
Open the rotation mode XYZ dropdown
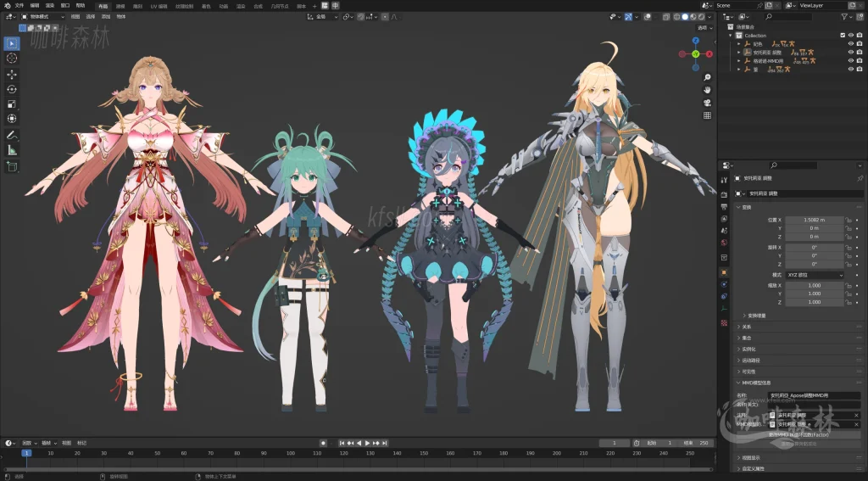click(815, 275)
